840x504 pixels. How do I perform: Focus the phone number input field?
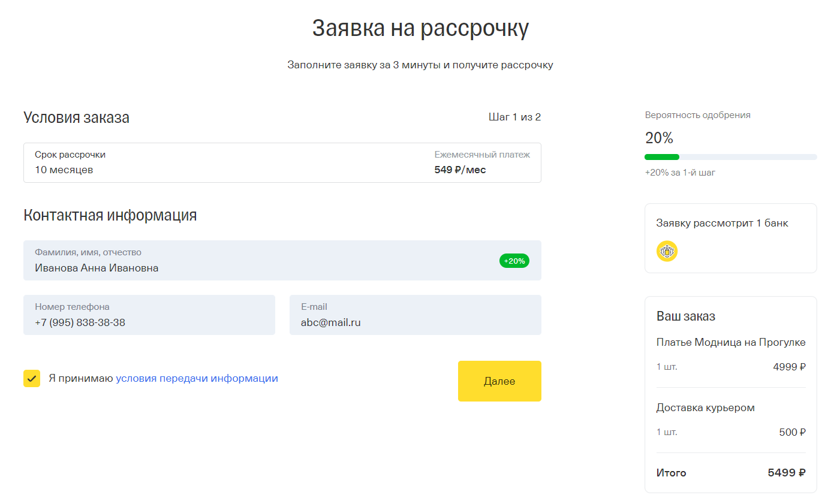pos(149,315)
